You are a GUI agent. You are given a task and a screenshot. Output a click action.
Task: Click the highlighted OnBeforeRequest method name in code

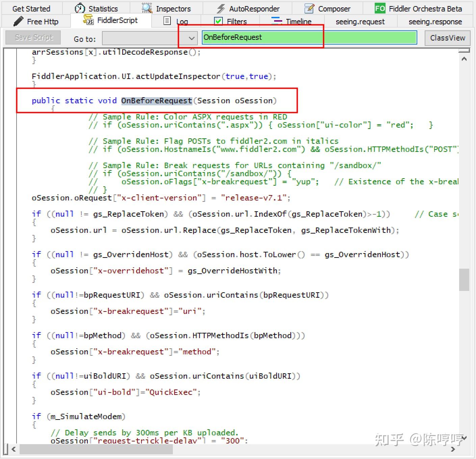(157, 101)
